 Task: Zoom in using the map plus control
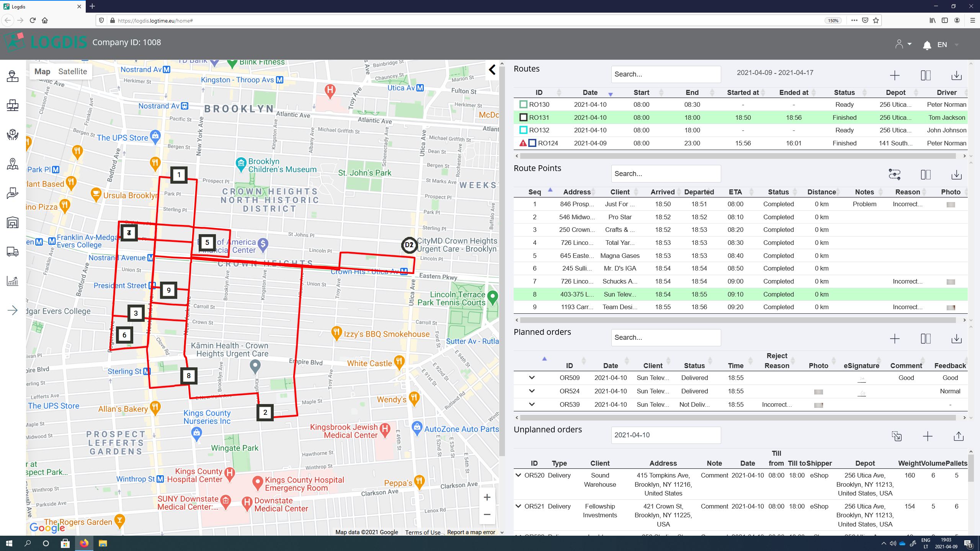(x=487, y=497)
